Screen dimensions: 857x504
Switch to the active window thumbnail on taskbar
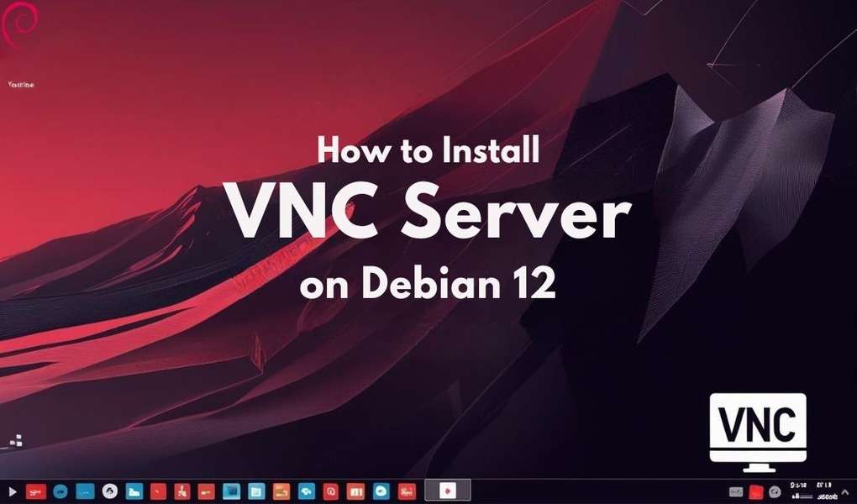pyautogui.click(x=448, y=491)
